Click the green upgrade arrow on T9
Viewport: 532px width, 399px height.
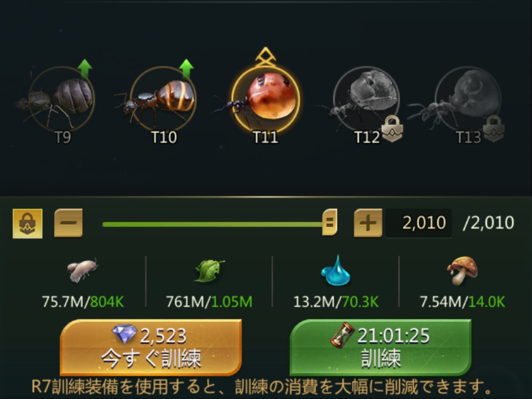[x=85, y=69]
